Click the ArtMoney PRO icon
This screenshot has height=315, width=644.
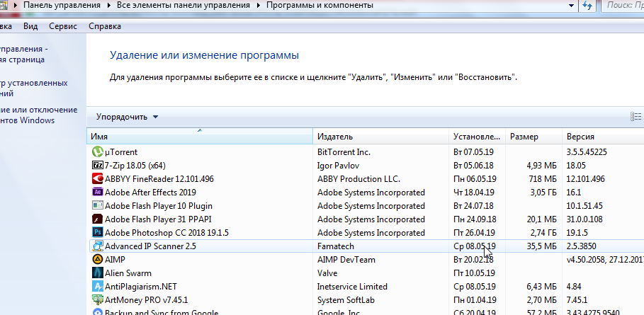[x=97, y=300]
